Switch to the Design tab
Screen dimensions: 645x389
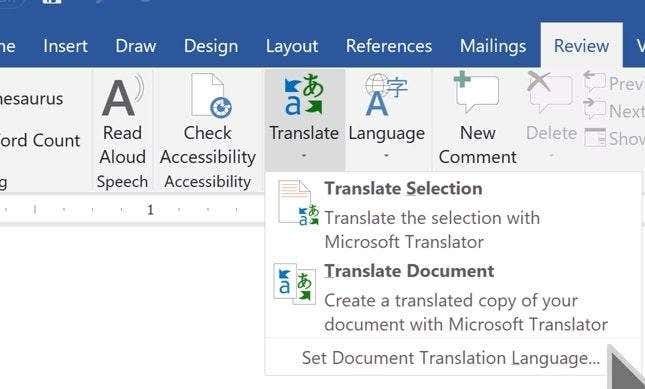(x=211, y=46)
